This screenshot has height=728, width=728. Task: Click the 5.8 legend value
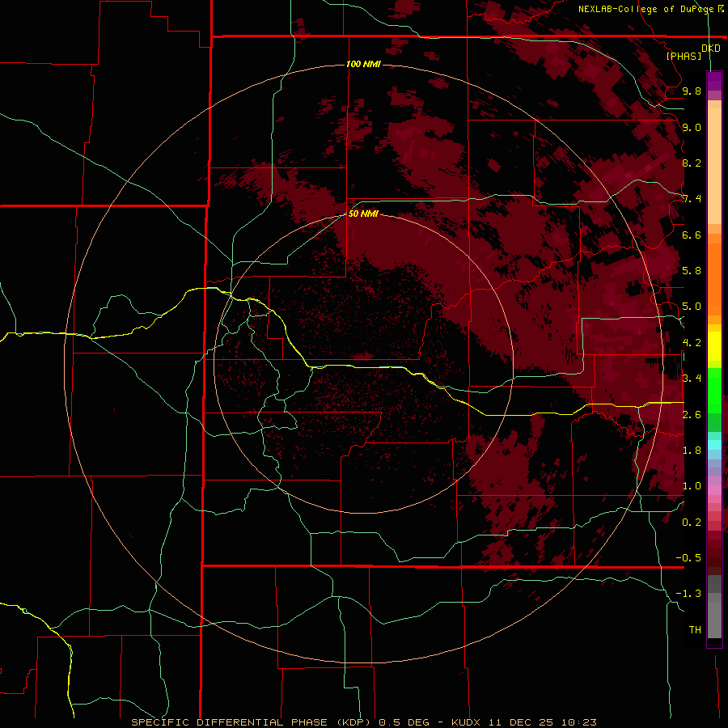(x=692, y=271)
